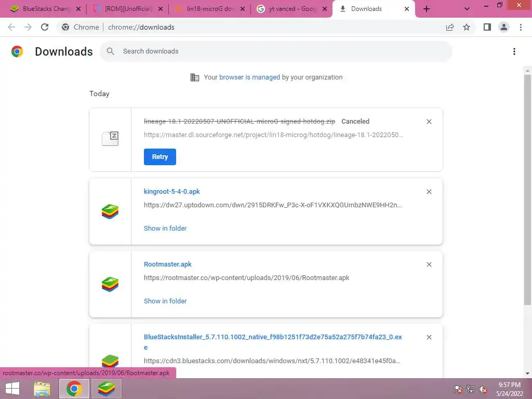The image size is (532, 399).
Task: Click the network tray icon
Action: [x=471, y=389]
